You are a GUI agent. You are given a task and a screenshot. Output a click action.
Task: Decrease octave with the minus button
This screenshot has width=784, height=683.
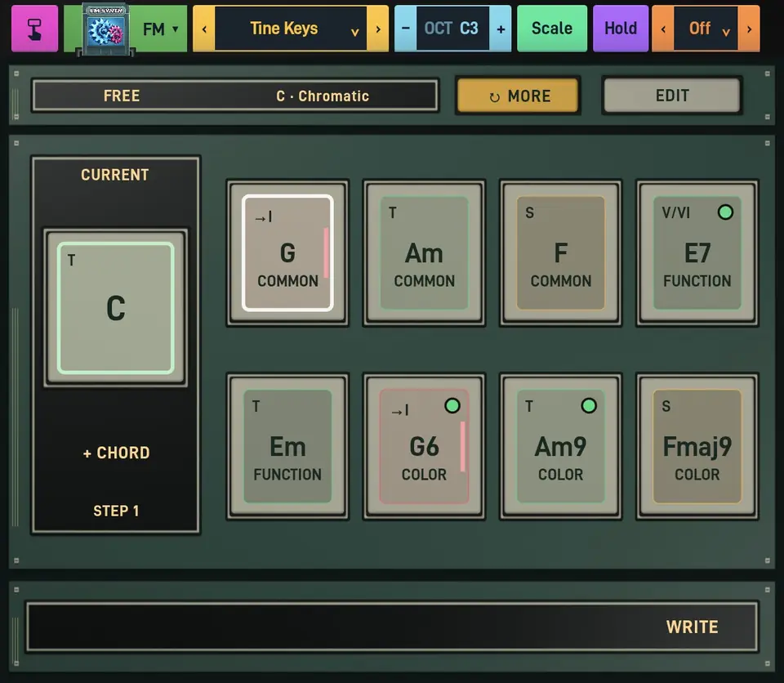pyautogui.click(x=406, y=29)
